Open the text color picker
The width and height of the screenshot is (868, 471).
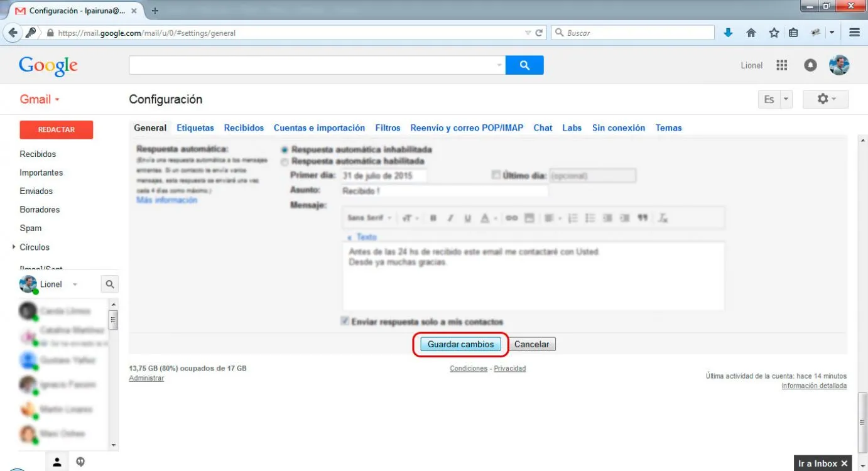tap(488, 218)
